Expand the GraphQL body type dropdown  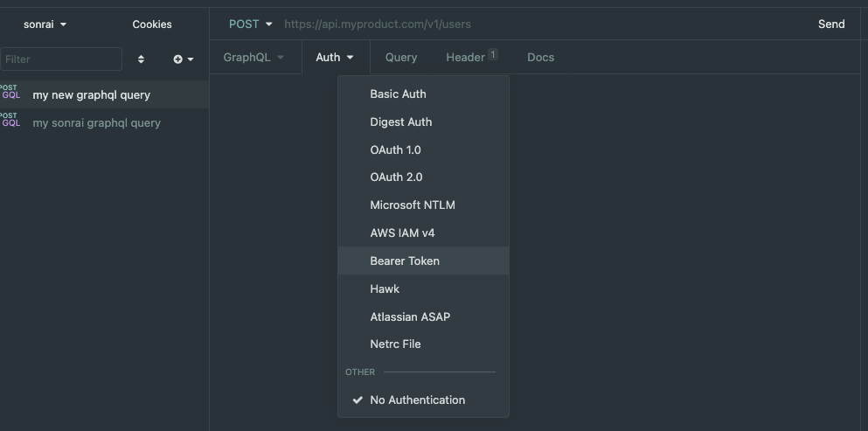pos(253,58)
